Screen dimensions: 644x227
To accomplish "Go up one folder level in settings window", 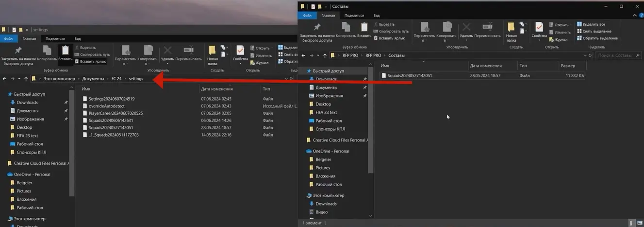I will [x=26, y=79].
